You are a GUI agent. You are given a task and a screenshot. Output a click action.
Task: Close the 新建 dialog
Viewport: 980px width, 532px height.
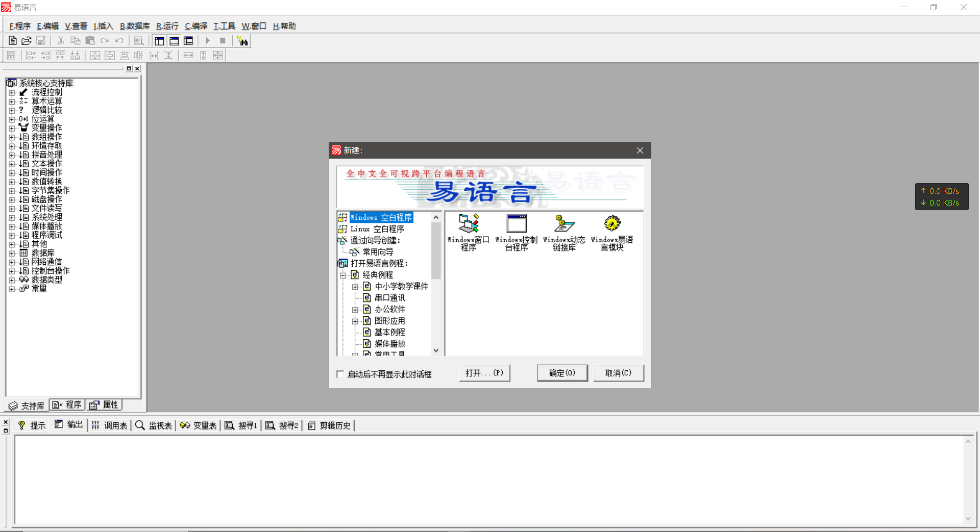[x=640, y=150]
